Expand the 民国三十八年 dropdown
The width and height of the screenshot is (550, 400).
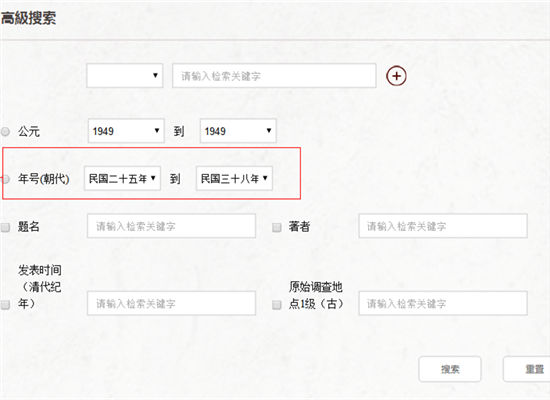pos(234,178)
